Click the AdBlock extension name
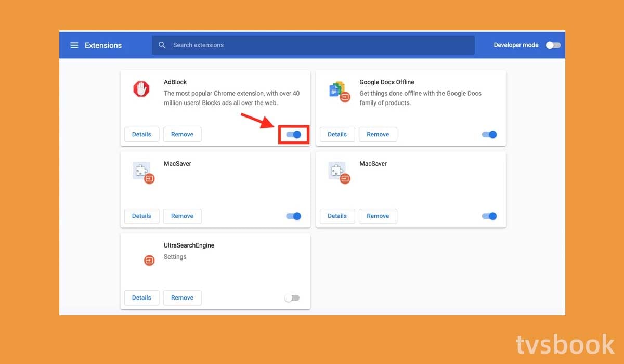Screen dimensions: 624x364 [x=175, y=82]
